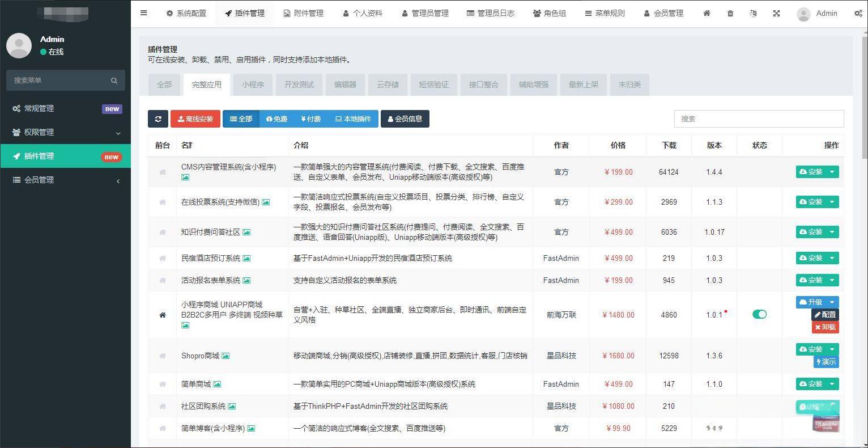Click 演示 button for Shopro商城

(x=826, y=362)
